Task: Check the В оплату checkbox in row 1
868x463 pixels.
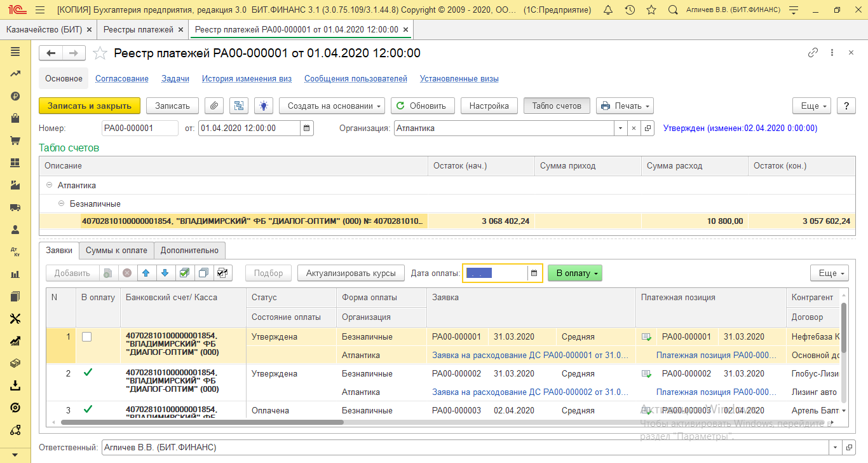Action: (x=86, y=337)
